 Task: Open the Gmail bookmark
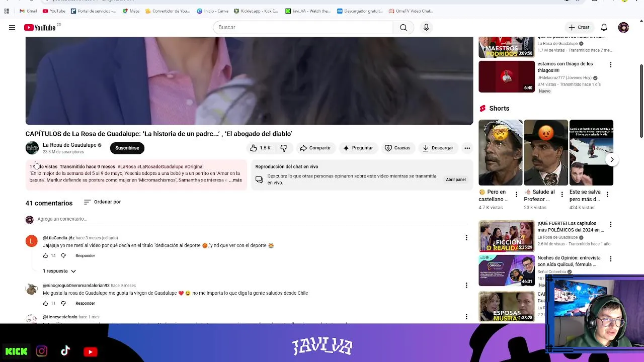point(28,11)
